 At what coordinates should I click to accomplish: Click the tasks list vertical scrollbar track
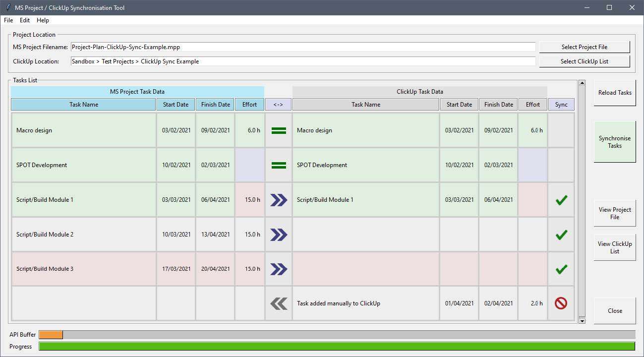(582, 202)
